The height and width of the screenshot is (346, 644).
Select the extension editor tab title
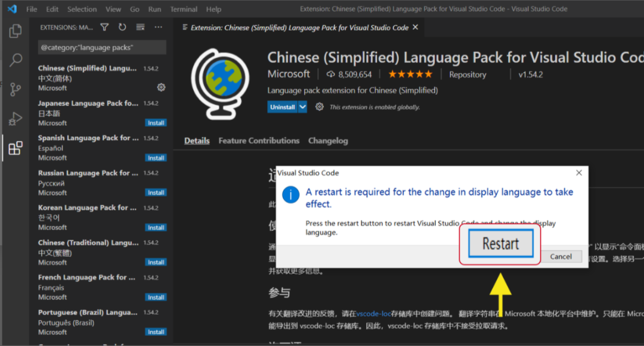click(x=299, y=27)
